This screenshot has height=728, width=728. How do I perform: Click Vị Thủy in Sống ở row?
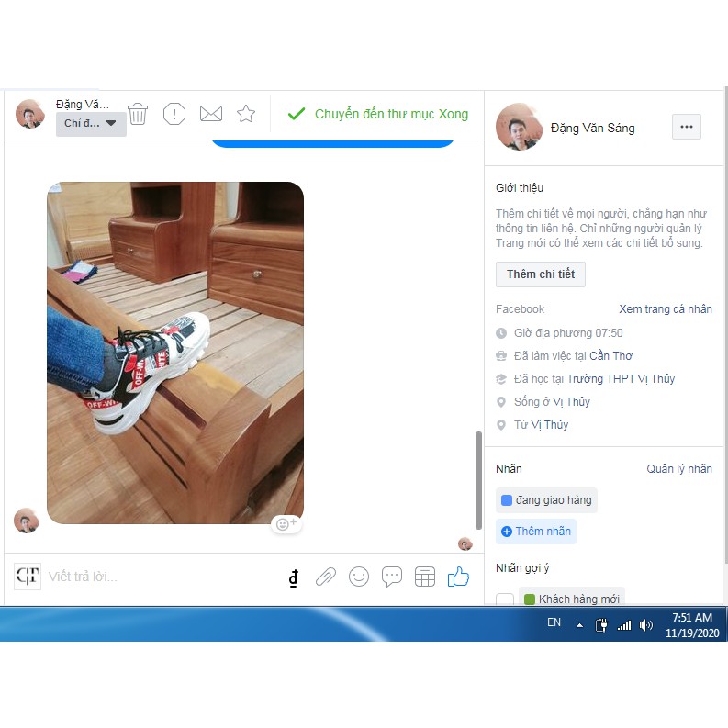click(x=571, y=401)
